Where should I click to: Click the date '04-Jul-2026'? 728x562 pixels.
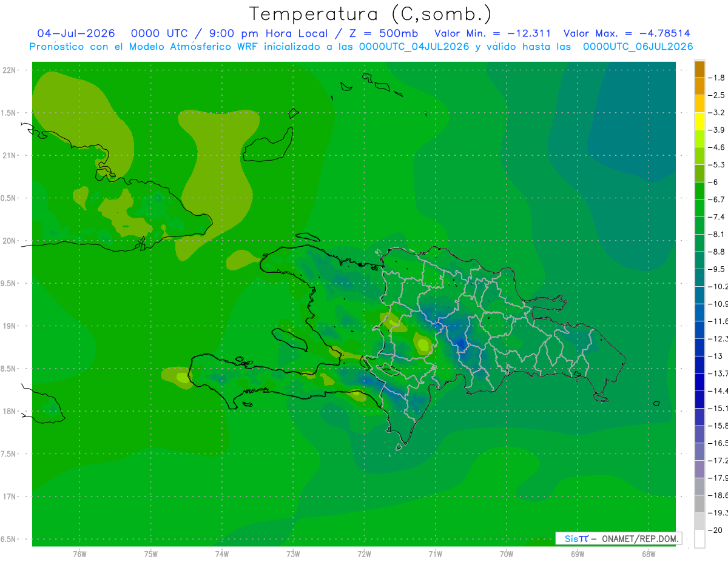coord(76,33)
